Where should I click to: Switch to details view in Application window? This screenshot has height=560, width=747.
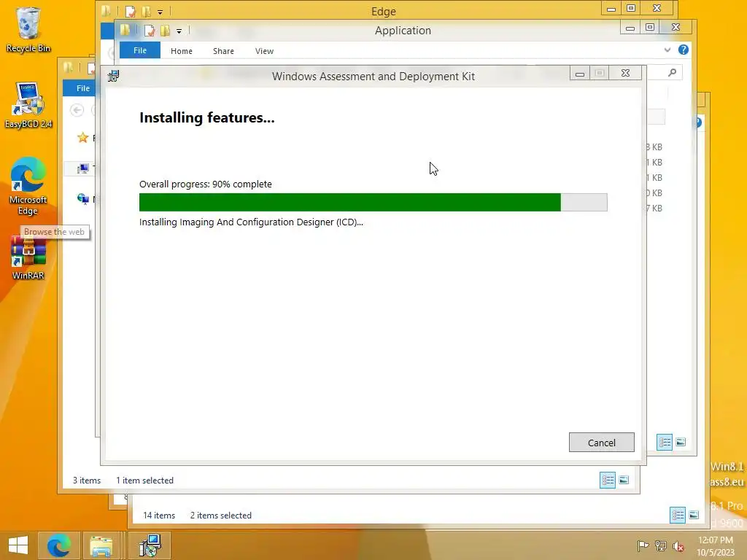coord(665,443)
